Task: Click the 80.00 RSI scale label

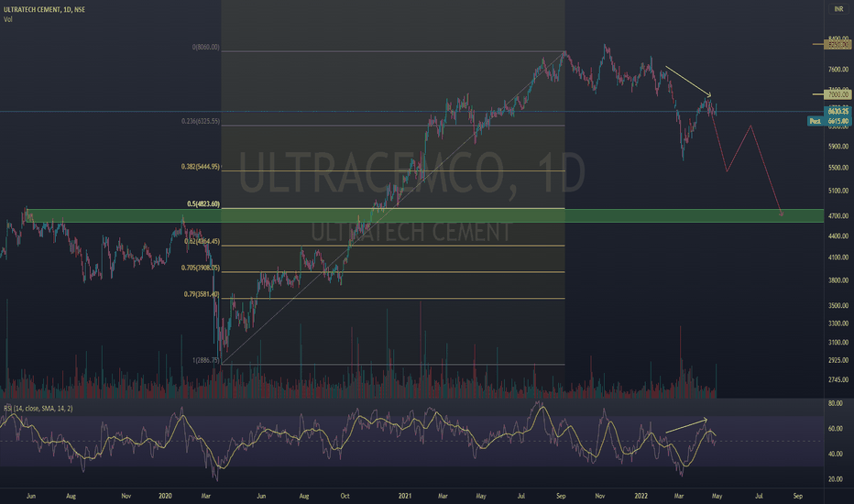Action: 836,404
